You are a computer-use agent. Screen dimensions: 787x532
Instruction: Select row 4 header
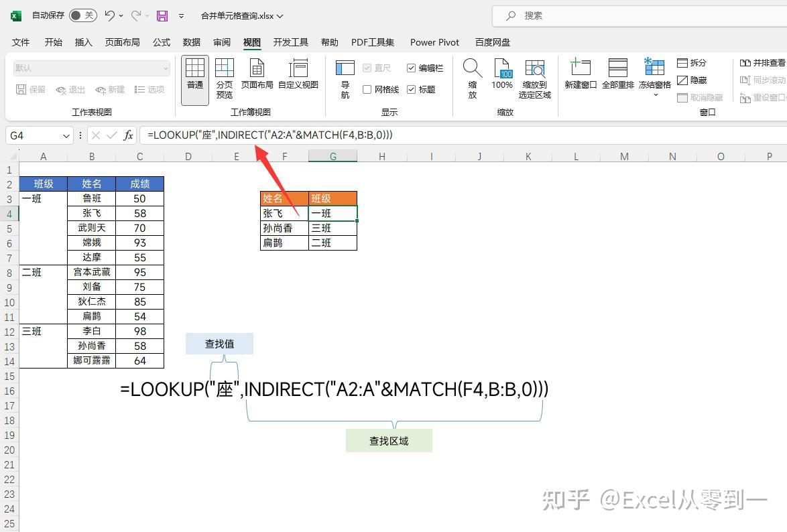click(9, 214)
